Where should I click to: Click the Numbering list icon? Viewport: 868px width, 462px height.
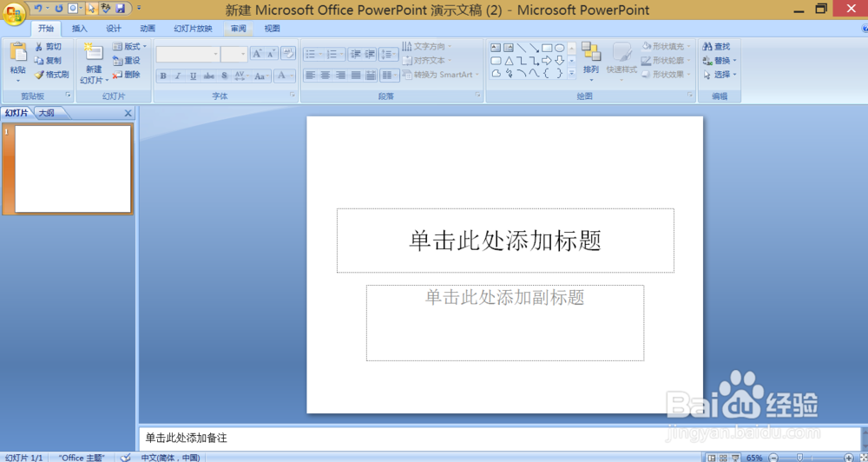click(x=334, y=54)
